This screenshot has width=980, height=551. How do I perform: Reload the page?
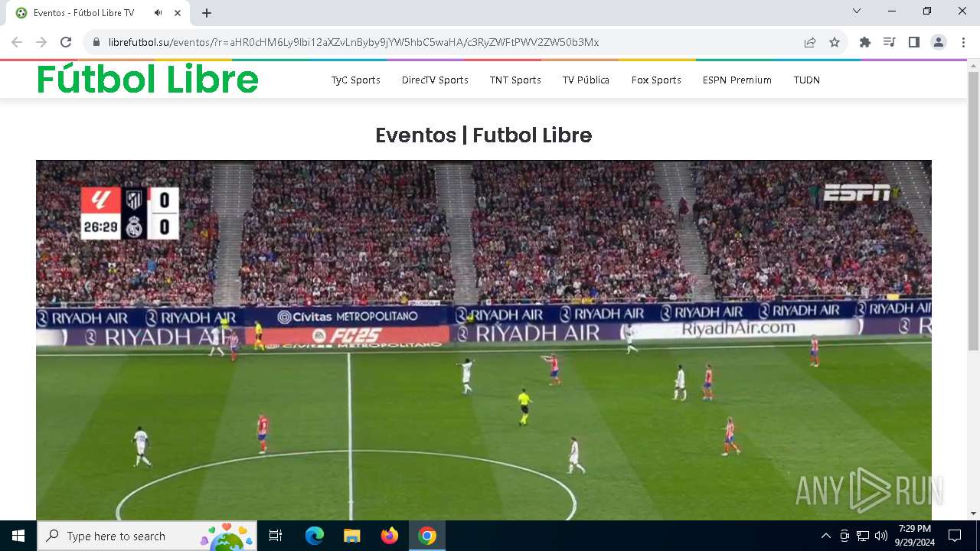pyautogui.click(x=66, y=42)
